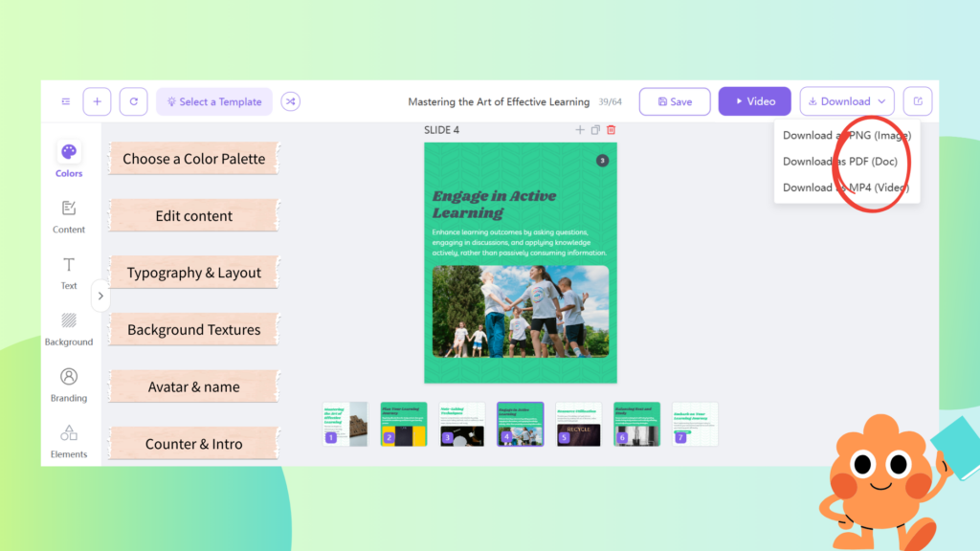Image resolution: width=980 pixels, height=551 pixels.
Task: Open the Elements sidebar tab
Action: point(69,441)
